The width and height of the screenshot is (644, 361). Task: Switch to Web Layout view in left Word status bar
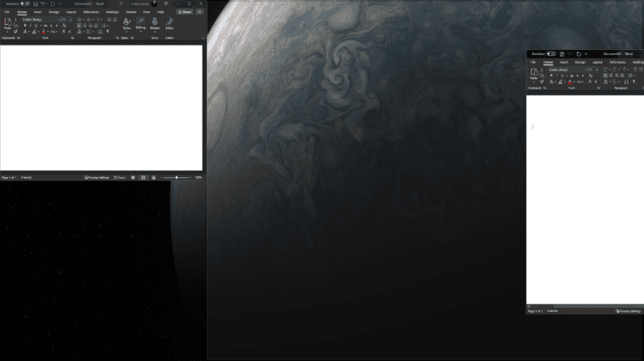pyautogui.click(x=153, y=178)
